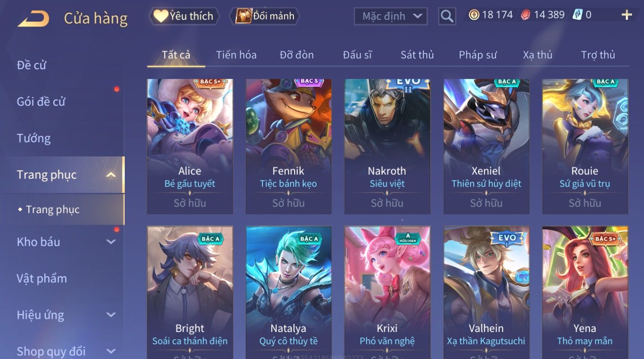
Task: Expand the Kho báu sidebar section
Action: (x=111, y=242)
